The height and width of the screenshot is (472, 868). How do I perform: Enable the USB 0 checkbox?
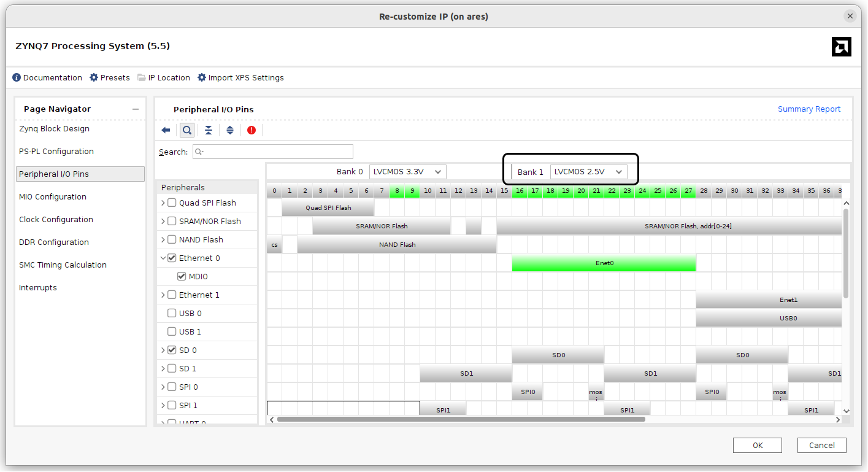pyautogui.click(x=172, y=313)
